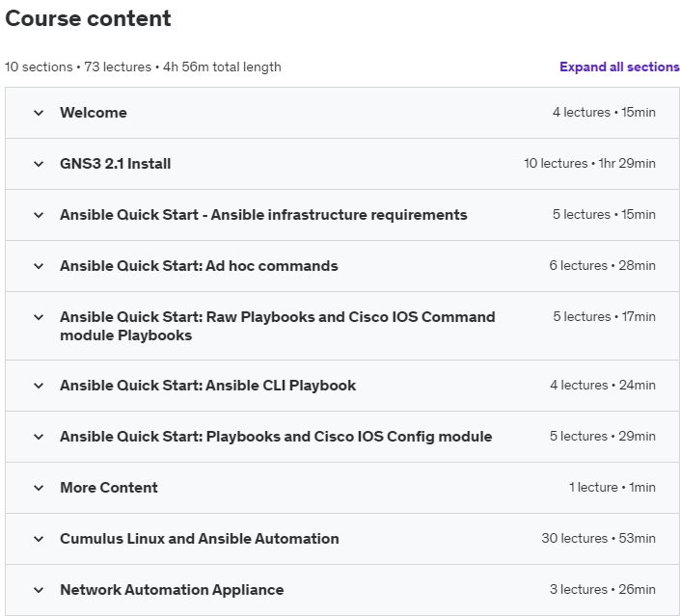Click '5 lectures • 15min' text
The image size is (680, 616).
[x=604, y=215]
